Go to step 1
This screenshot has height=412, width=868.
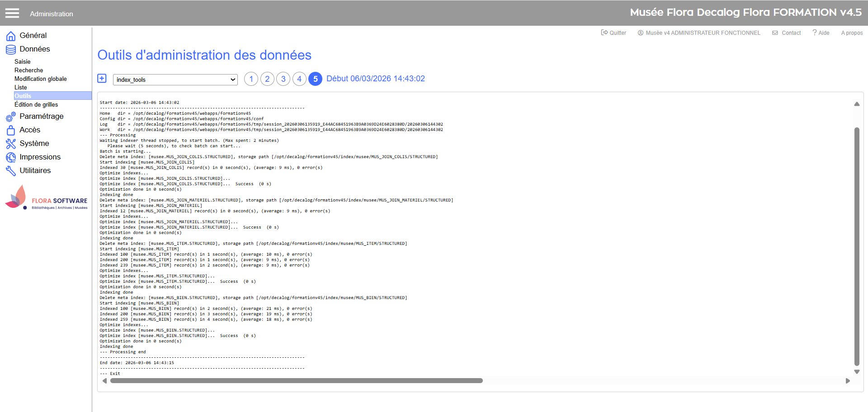click(x=251, y=79)
